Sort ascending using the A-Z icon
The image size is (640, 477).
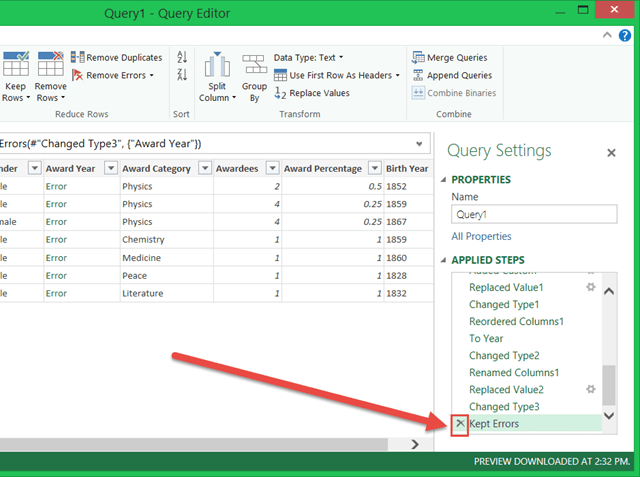tap(181, 58)
